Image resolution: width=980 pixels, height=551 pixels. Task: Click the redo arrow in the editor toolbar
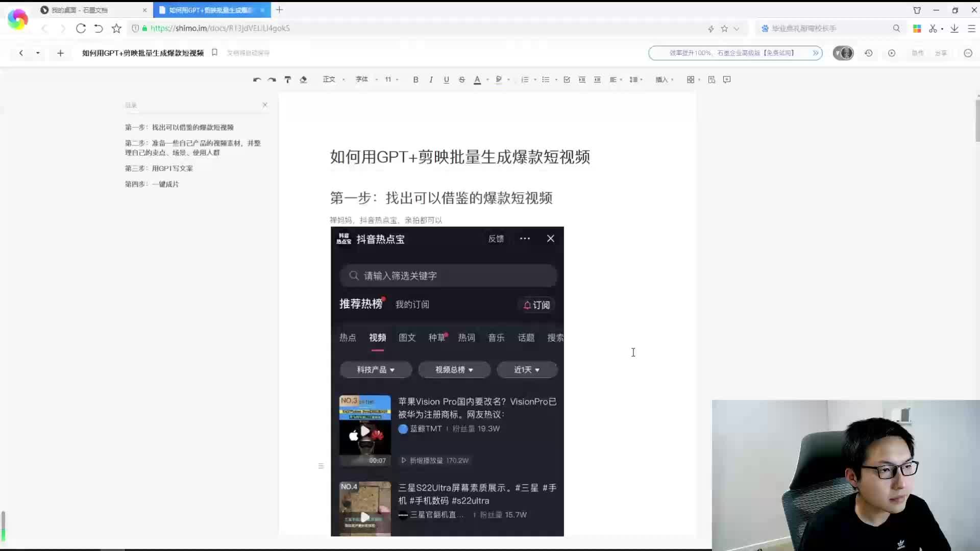coord(272,80)
